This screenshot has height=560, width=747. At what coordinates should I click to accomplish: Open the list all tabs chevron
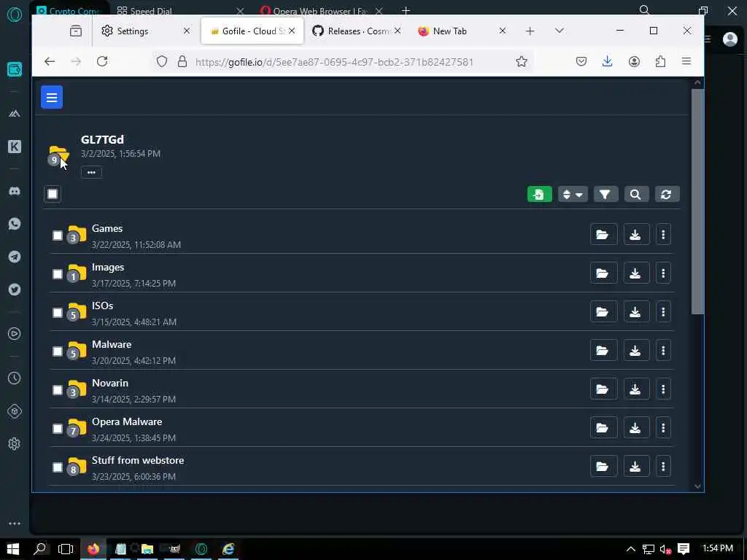560,31
